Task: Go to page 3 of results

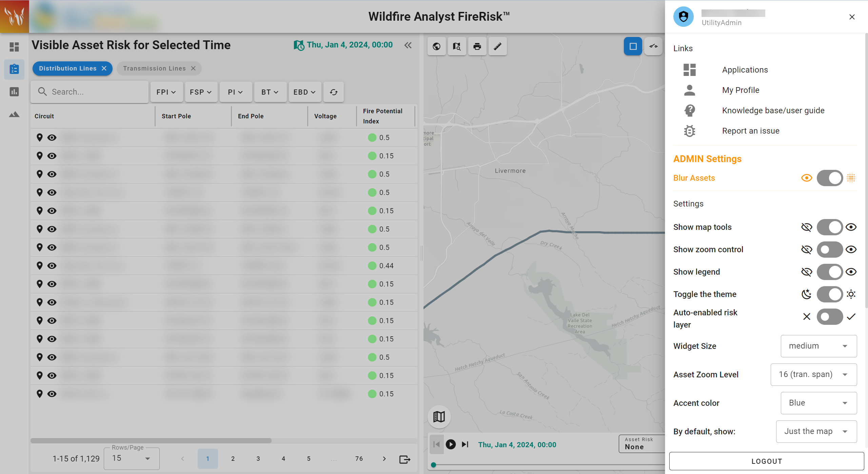Action: (x=258, y=458)
